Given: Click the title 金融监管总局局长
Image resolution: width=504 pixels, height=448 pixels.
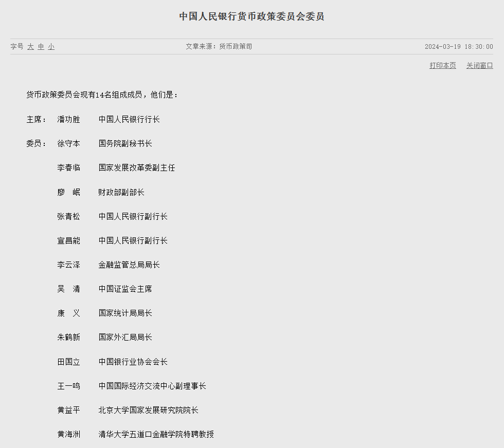Looking at the screenshot, I should [129, 265].
